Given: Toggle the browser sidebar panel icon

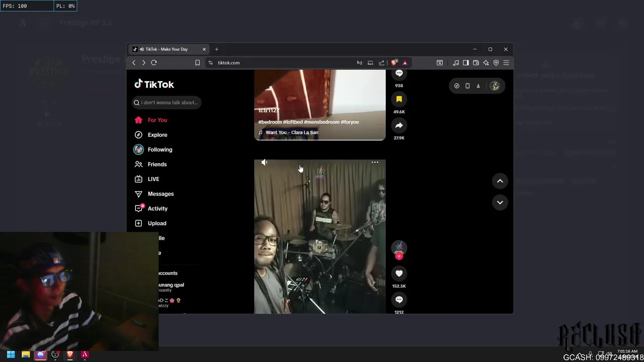Looking at the screenshot, I should (466, 63).
